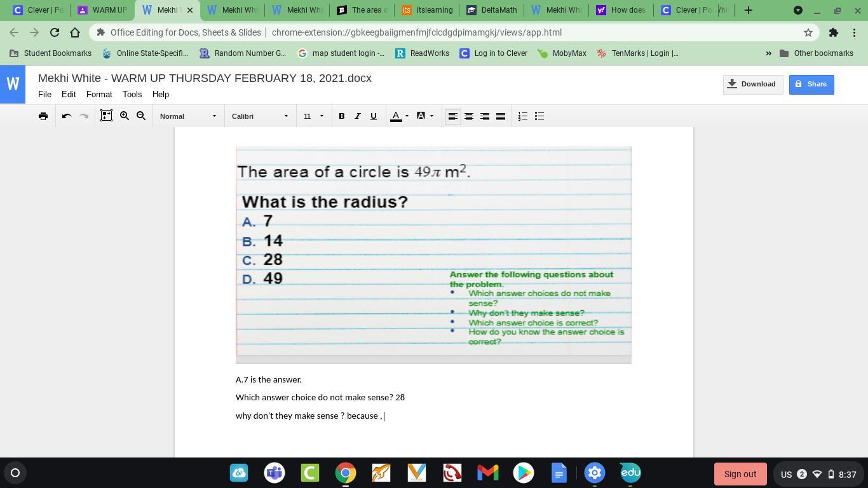Screen dimensions: 868x488
Task: Apply the current text color
Action: pos(396,116)
